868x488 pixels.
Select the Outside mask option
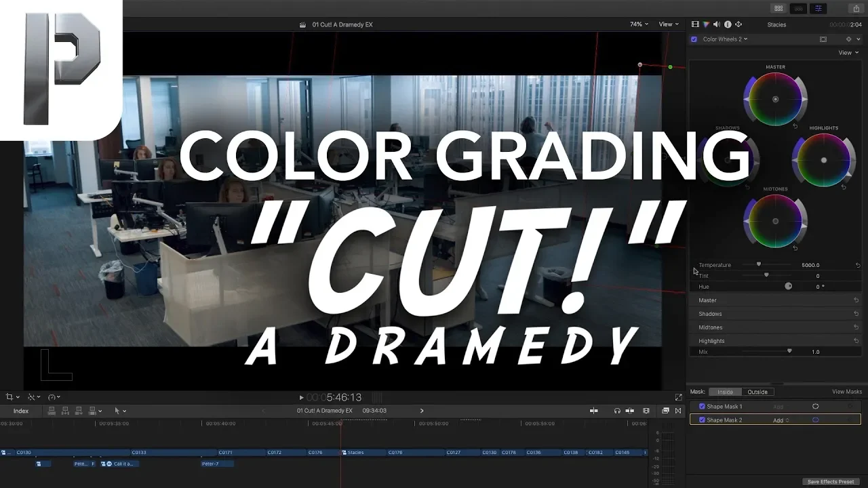(757, 392)
